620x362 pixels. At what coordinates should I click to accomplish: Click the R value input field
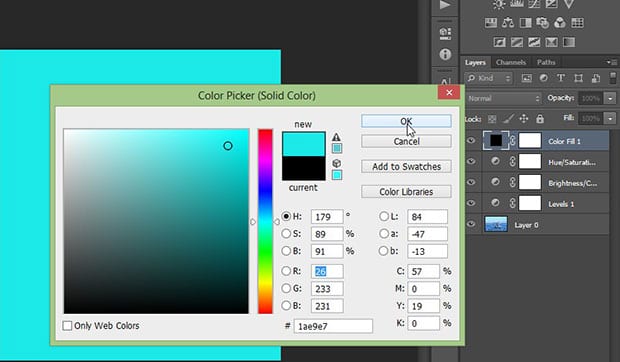[x=327, y=272]
